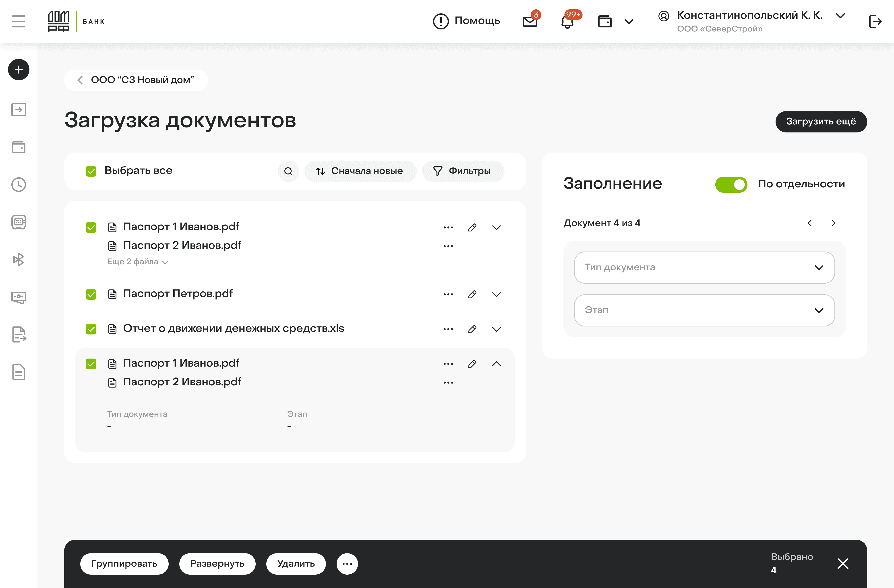
Task: Open the clock history icon in sidebar
Action: click(19, 185)
